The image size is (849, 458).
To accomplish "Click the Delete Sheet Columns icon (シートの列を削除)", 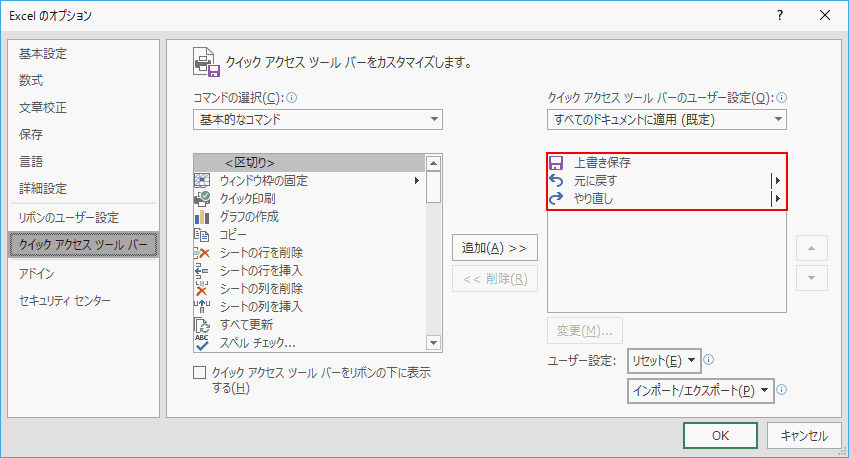I will 202,289.
